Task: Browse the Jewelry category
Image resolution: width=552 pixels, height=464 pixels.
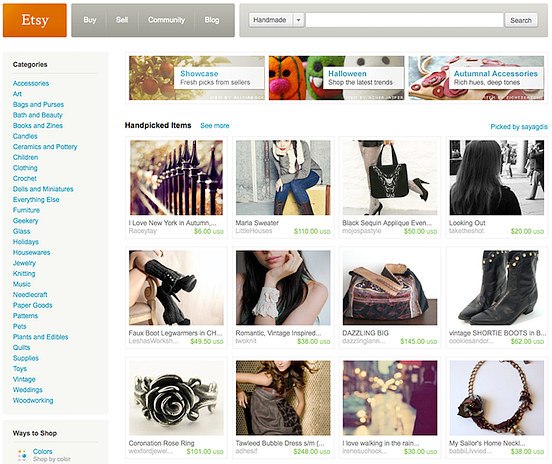Action: pyautogui.click(x=24, y=263)
